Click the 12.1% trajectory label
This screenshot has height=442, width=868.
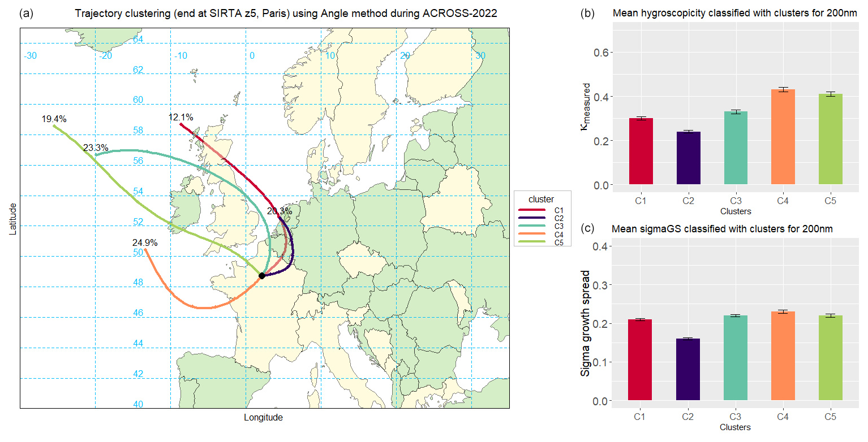(x=181, y=118)
